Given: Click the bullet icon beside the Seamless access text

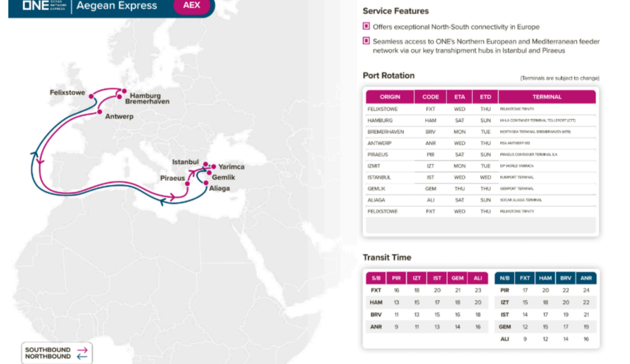Looking at the screenshot, I should coord(366,41).
